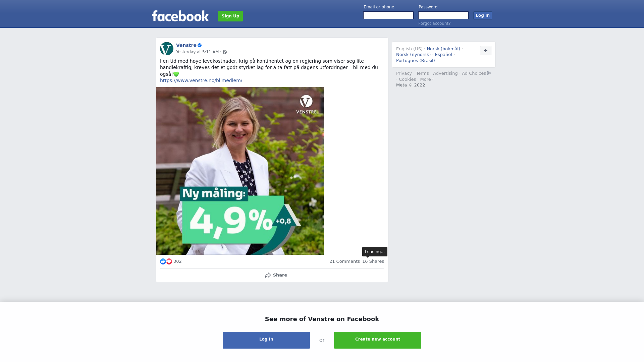The image size is (644, 362).
Task: Expand the More footer dropdown
Action: (427, 79)
